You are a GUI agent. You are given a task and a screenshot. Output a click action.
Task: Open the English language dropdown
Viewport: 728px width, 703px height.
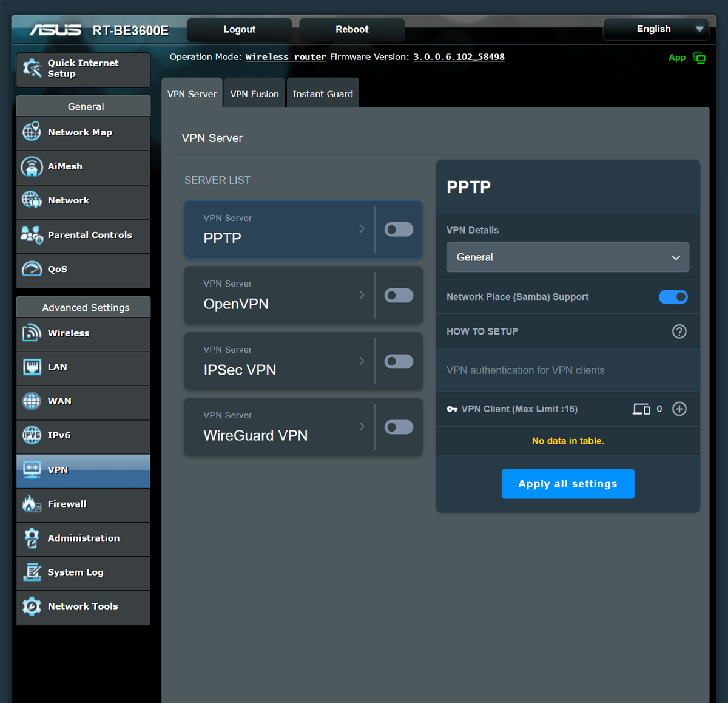click(x=656, y=29)
